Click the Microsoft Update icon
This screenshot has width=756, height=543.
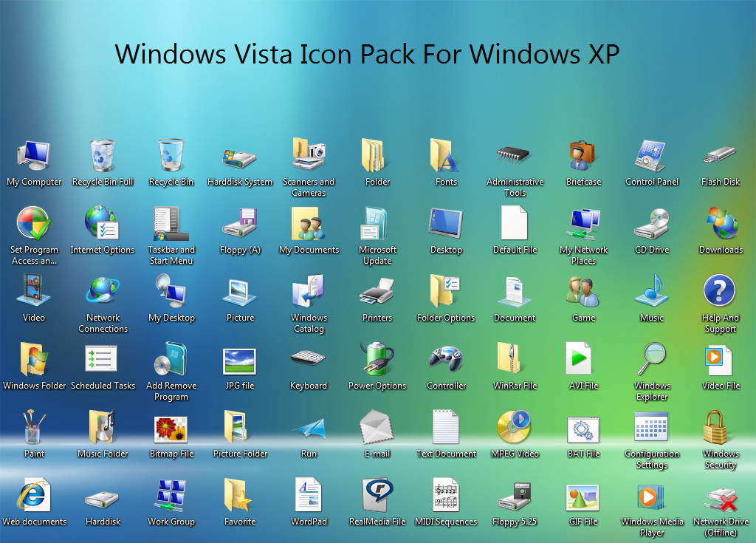click(374, 223)
